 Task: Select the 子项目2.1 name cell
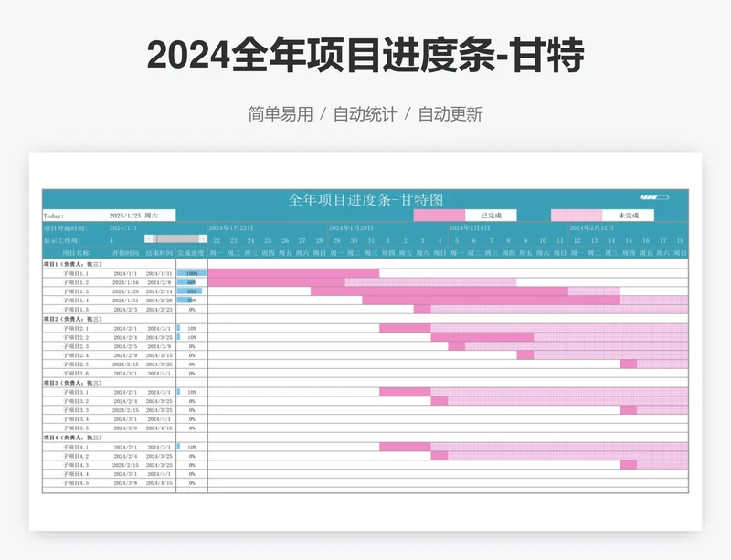coord(76,328)
